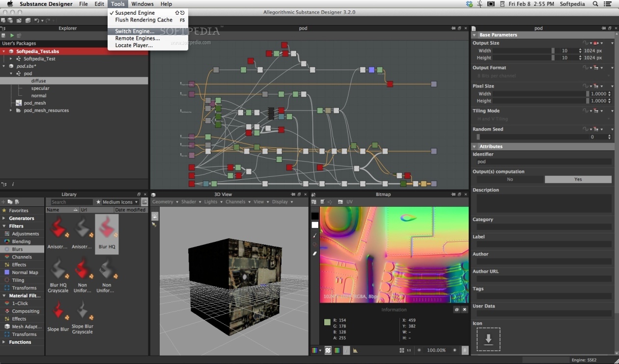This screenshot has height=364, width=619.
Task: Select the Blending filter category
Action: [x=21, y=242]
